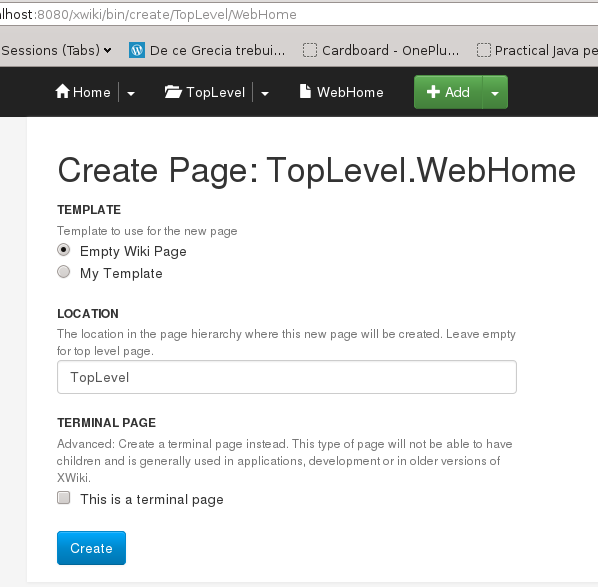598x587 pixels.
Task: Click the TopLevel breadcrumb link text
Action: 215,92
